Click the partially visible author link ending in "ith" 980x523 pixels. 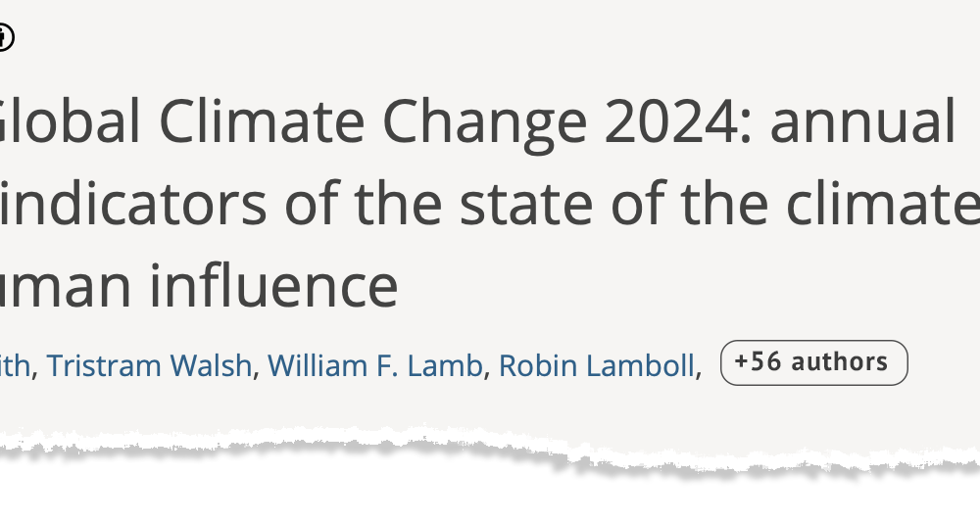[15, 365]
